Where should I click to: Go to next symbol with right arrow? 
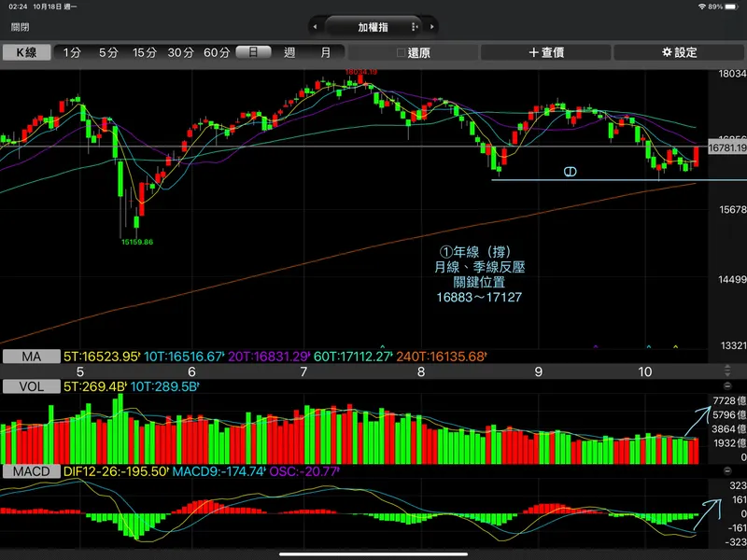(432, 27)
